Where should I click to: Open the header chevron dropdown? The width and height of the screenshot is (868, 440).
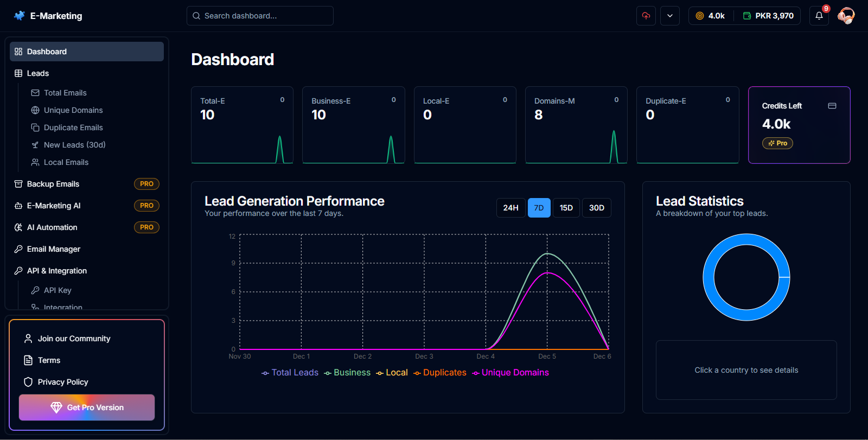click(x=670, y=16)
